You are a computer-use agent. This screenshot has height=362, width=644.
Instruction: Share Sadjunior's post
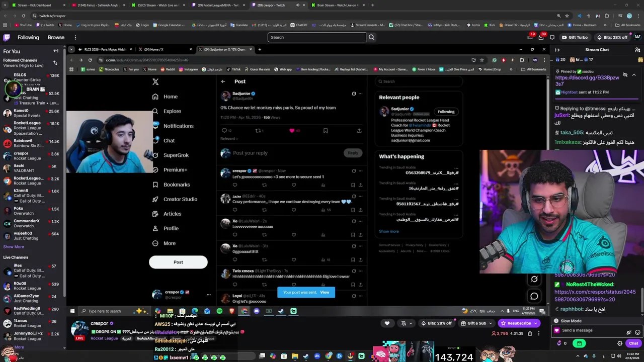click(x=359, y=131)
